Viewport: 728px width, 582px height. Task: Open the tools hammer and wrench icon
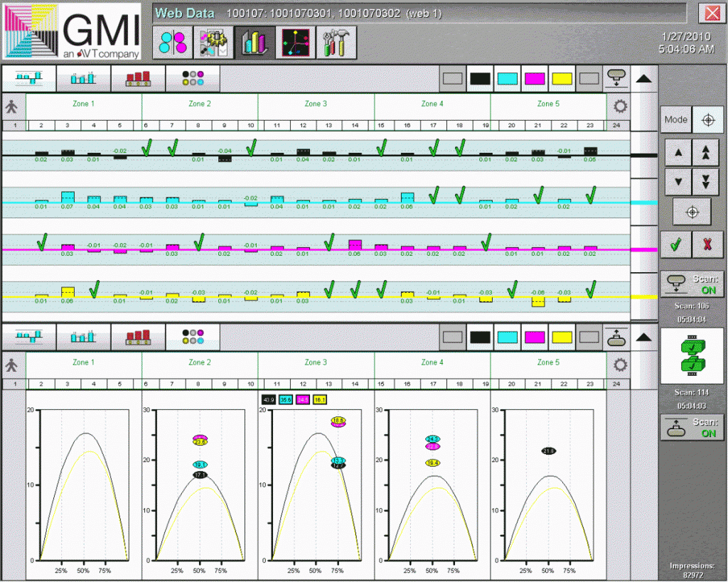336,42
